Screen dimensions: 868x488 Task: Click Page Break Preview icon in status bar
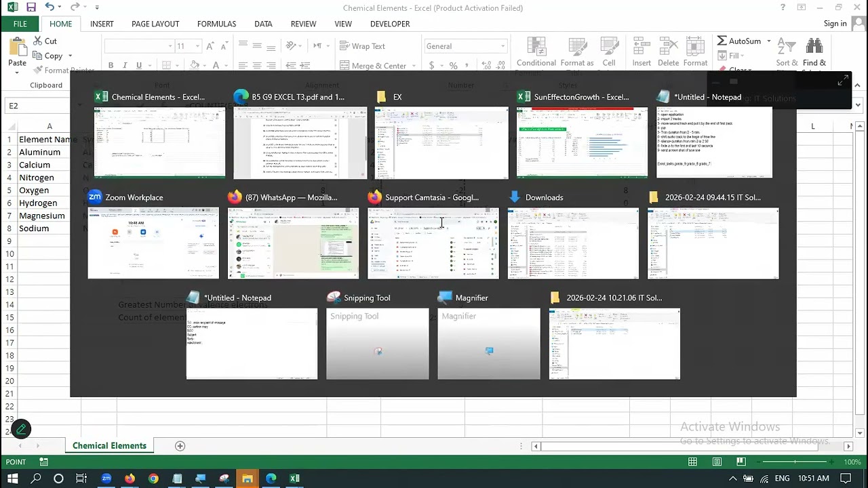coord(741,462)
